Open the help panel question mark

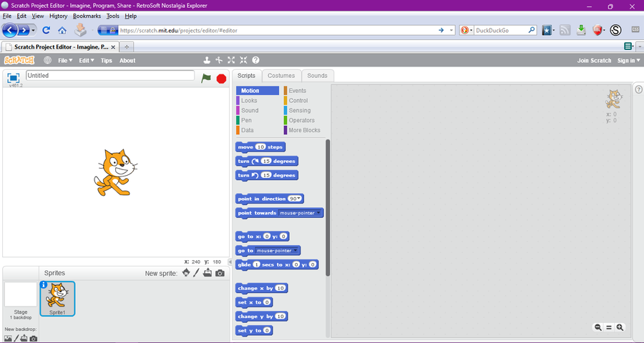click(639, 89)
